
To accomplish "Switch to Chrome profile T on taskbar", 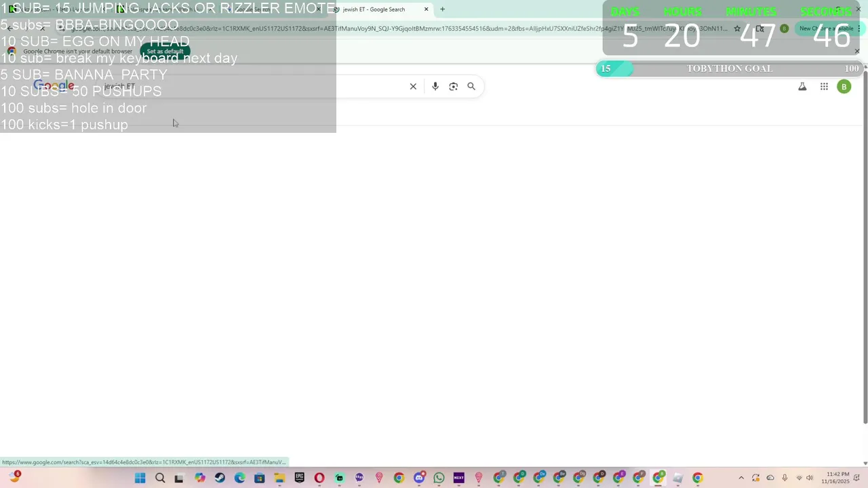I will (498, 478).
